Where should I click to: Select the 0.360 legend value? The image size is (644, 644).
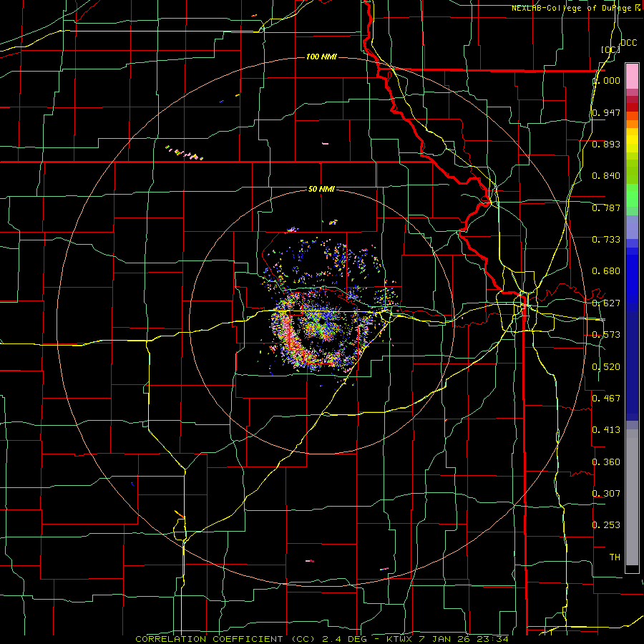606,462
